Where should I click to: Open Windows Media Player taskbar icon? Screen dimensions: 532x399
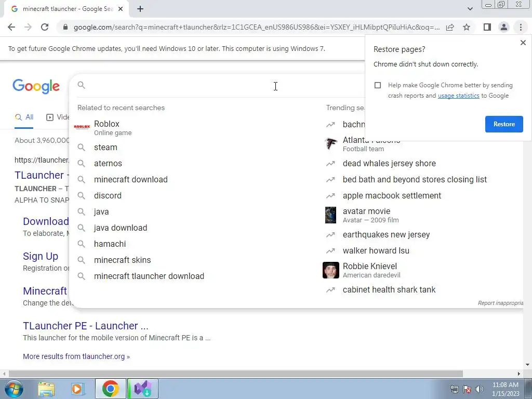click(x=78, y=389)
